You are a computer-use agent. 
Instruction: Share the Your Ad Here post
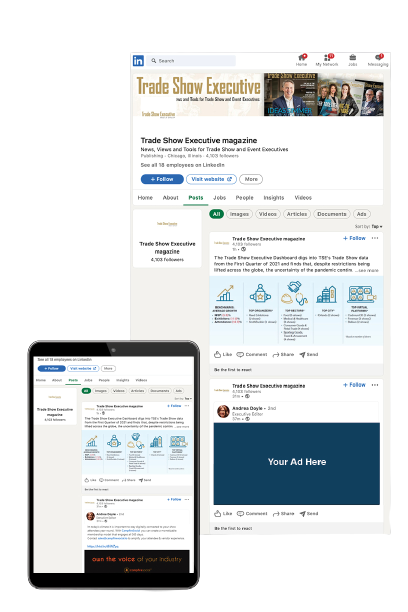[x=283, y=514]
